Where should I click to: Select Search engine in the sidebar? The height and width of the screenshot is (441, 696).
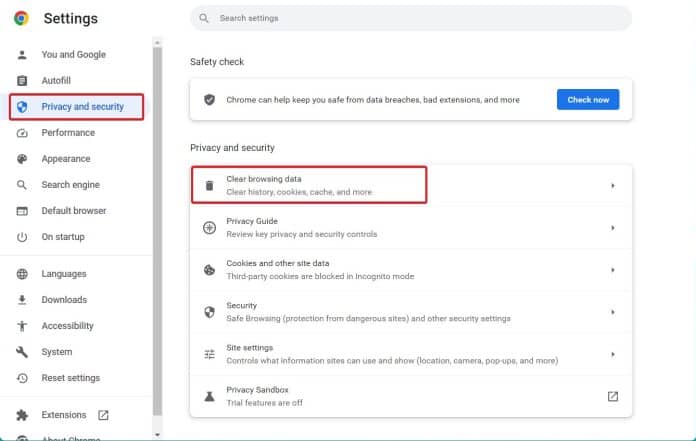(70, 185)
